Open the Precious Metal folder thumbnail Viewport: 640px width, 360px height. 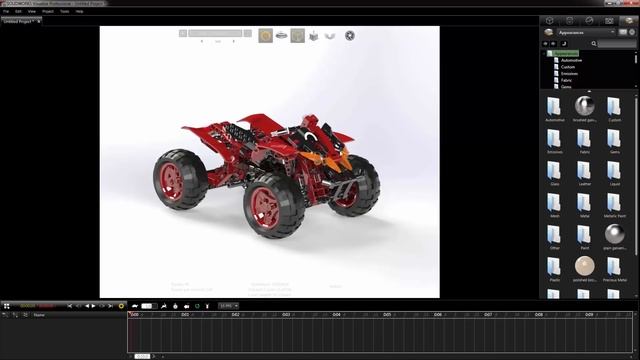614,267
